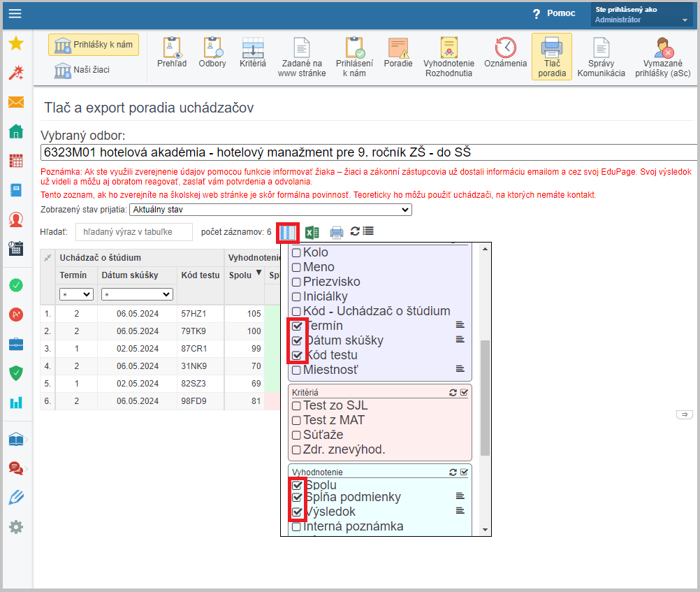Open the column chooser icon
The image size is (700, 592).
point(288,232)
